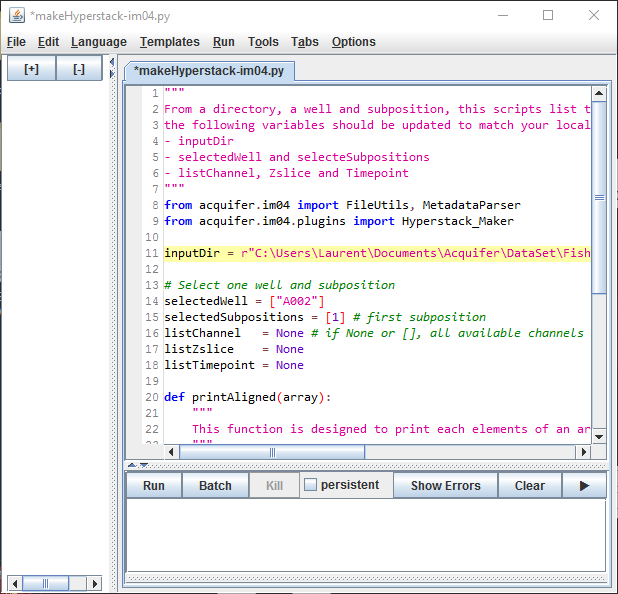Close the script editor window

click(594, 15)
